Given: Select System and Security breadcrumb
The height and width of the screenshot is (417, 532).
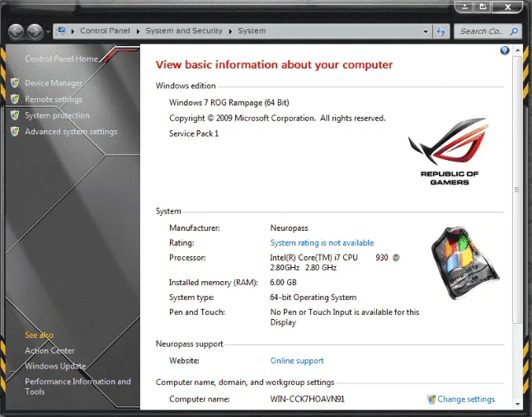Looking at the screenshot, I should (x=184, y=30).
